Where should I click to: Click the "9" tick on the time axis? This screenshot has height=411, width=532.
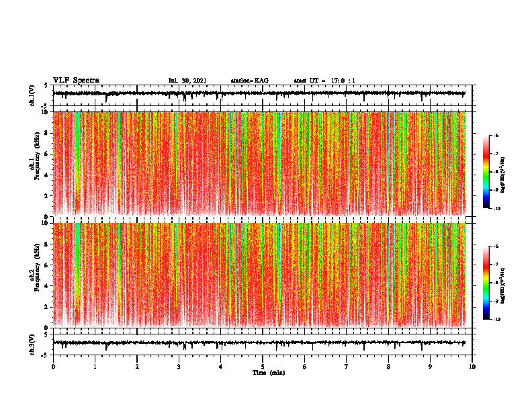click(430, 367)
